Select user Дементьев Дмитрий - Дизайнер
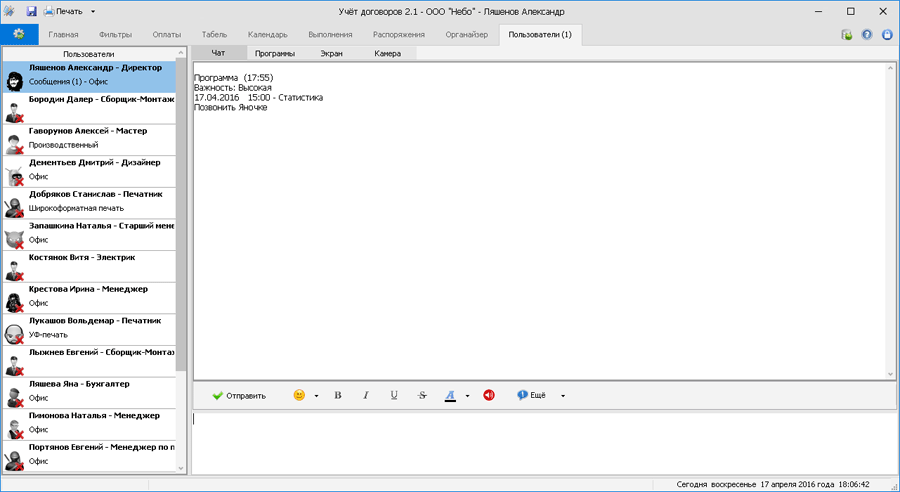This screenshot has height=492, width=900. (x=89, y=171)
